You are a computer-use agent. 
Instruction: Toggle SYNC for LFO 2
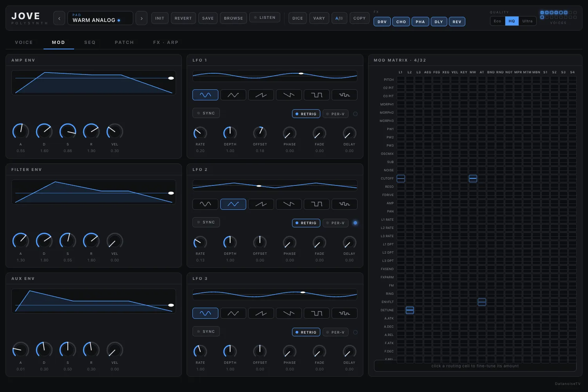coord(206,222)
